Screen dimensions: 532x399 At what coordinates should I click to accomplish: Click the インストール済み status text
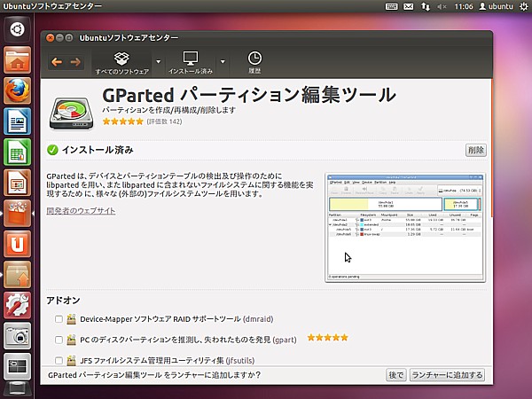98,150
